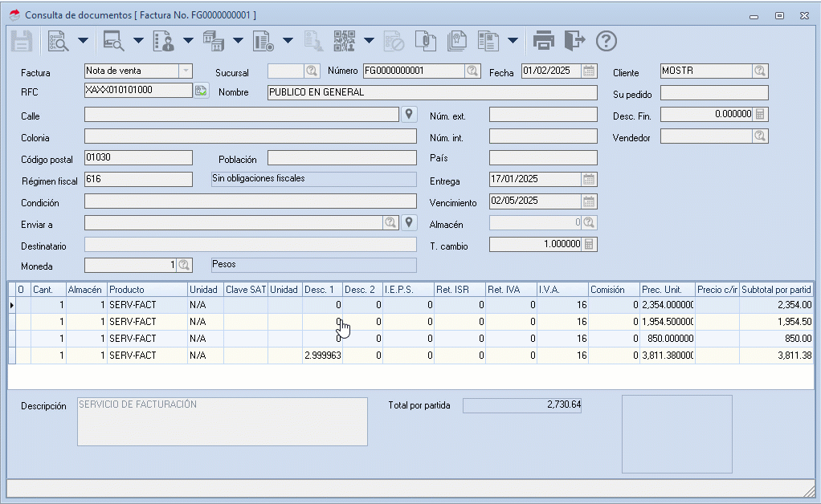Click the client information document icon
The height and width of the screenshot is (504, 821).
(x=163, y=41)
